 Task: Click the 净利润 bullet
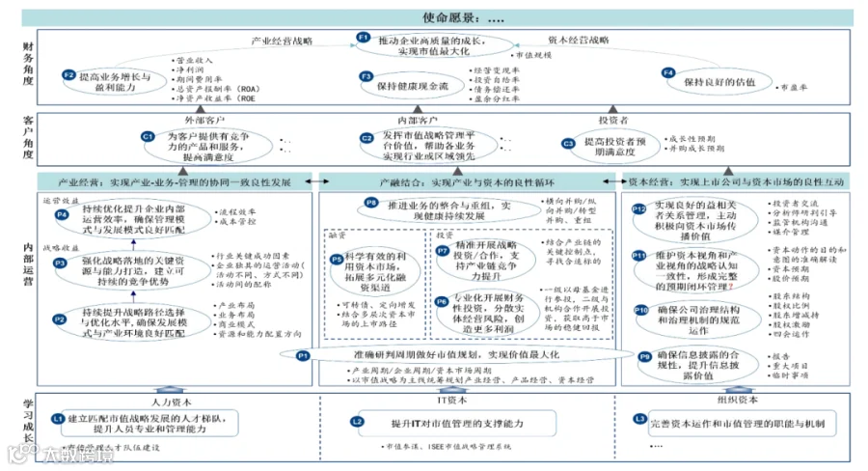[x=188, y=69]
